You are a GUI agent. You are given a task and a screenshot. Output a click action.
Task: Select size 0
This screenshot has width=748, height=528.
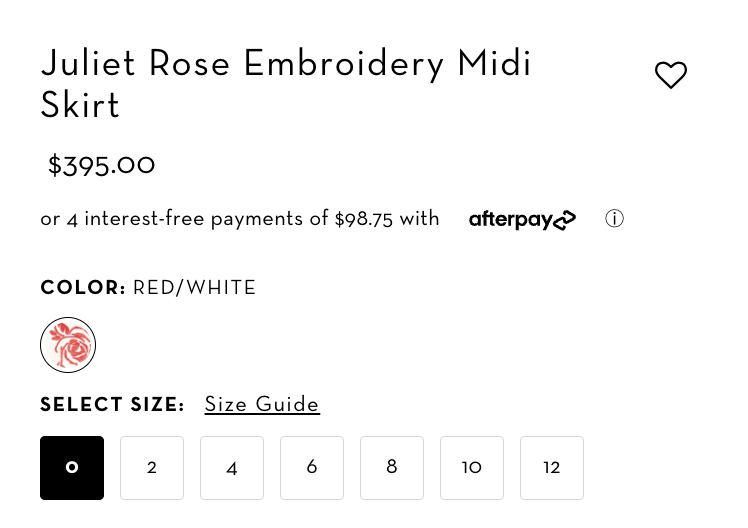72,468
